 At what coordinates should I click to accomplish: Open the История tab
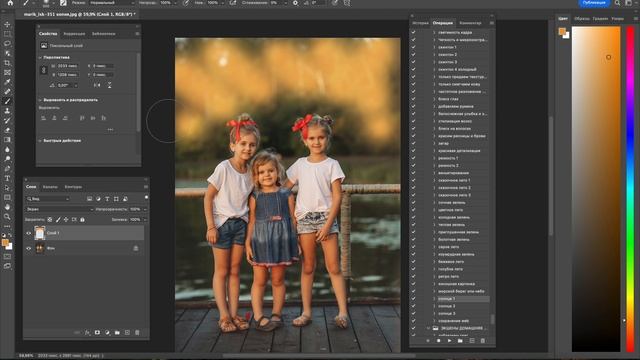pos(420,23)
